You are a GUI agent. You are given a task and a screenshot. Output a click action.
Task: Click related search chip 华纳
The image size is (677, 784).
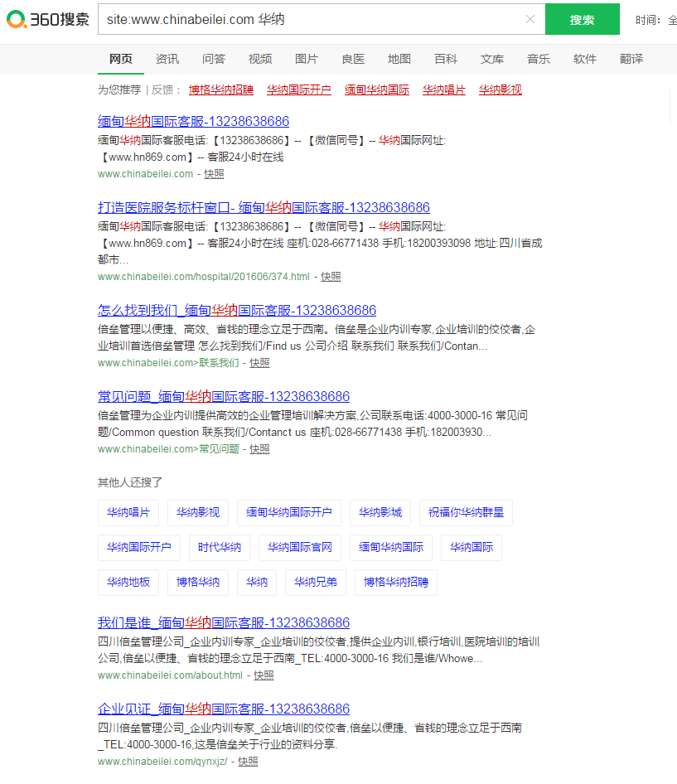pos(257,583)
